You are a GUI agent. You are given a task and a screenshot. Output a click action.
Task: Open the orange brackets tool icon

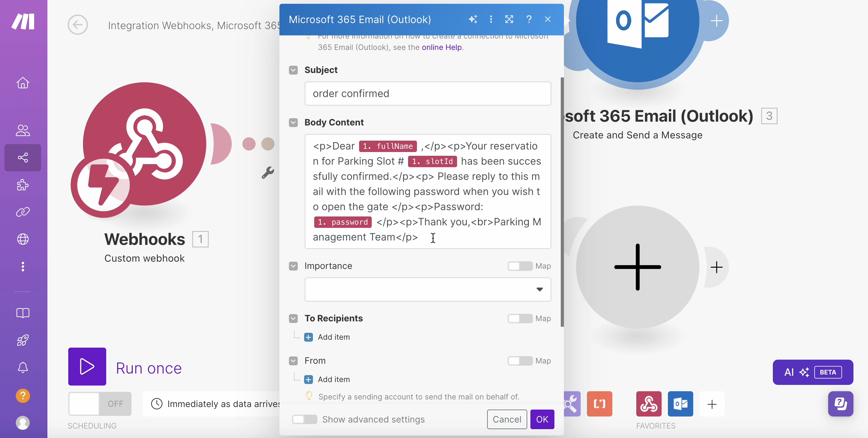click(x=599, y=404)
